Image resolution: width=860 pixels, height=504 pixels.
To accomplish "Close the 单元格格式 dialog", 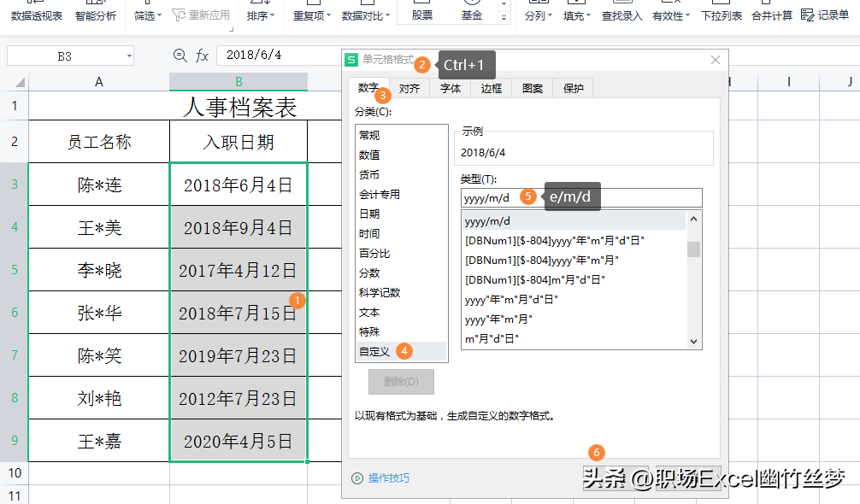I will point(716,60).
